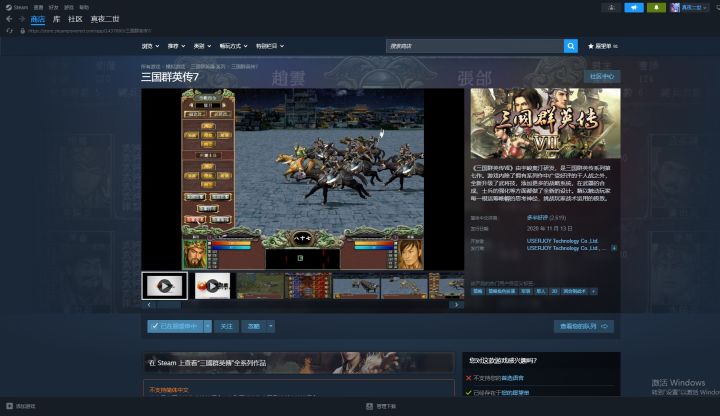Screen dimensions: 720x416
Task: Switch to the 商店 store tab
Action: tap(38, 19)
